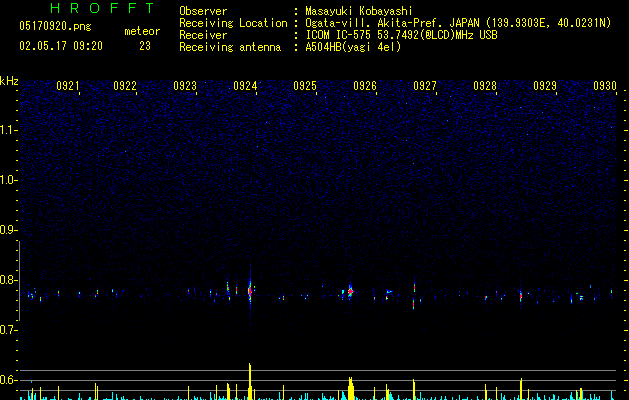
Task: Click the date stamp 02.05.17 09:20
Action: [61, 46]
